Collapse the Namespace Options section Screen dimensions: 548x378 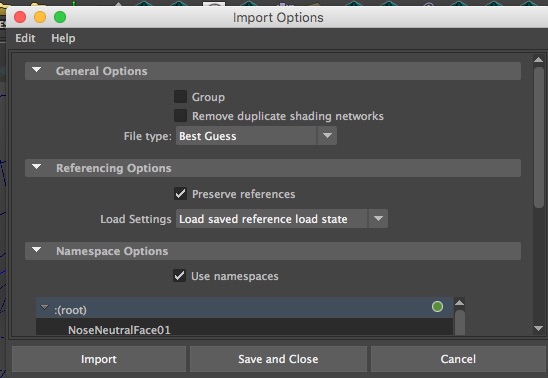coord(36,250)
